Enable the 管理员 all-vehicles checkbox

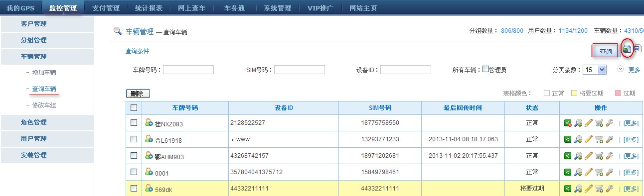(485, 70)
